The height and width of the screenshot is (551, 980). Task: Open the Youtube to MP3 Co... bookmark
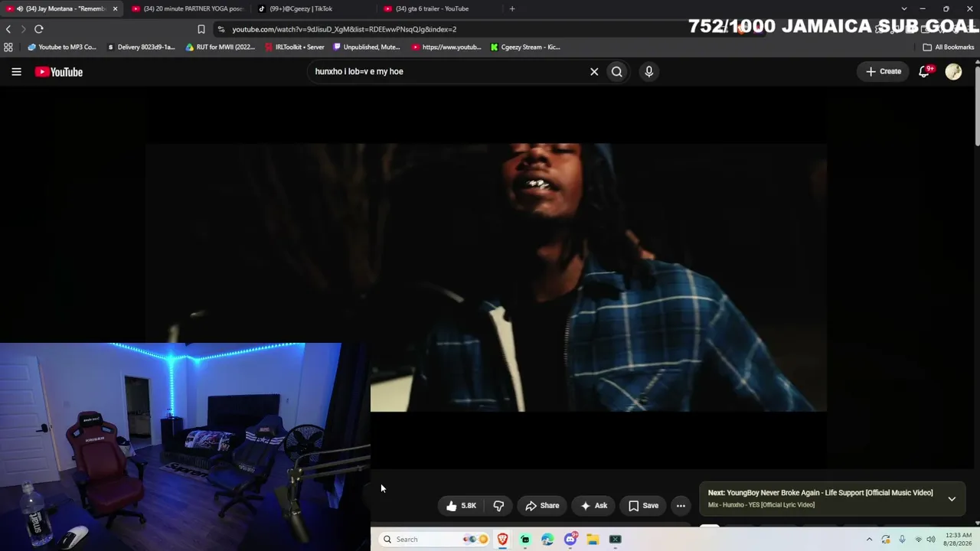[x=62, y=47]
